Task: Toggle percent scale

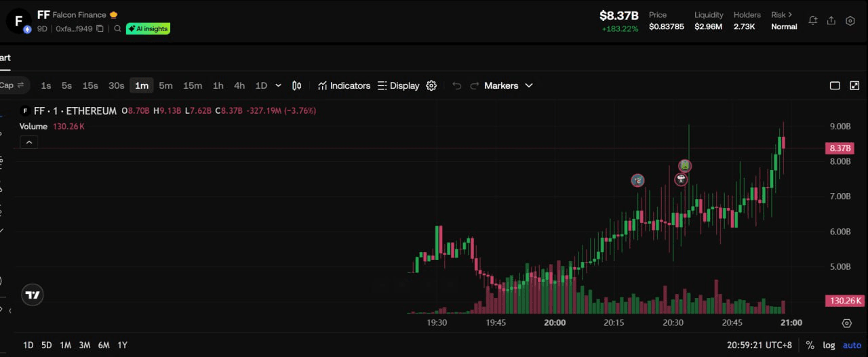Action: point(810,345)
